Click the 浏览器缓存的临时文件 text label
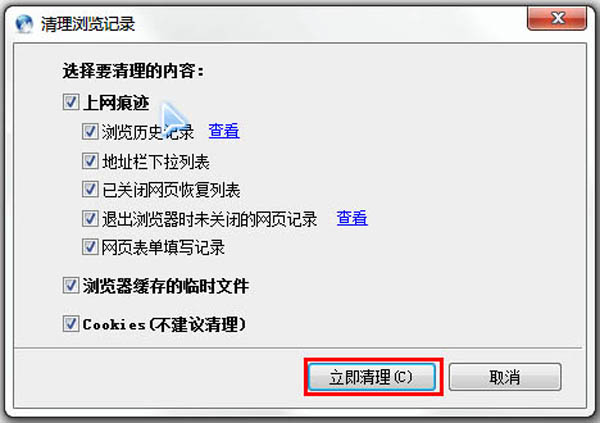This screenshot has width=600, height=423. pyautogui.click(x=166, y=286)
